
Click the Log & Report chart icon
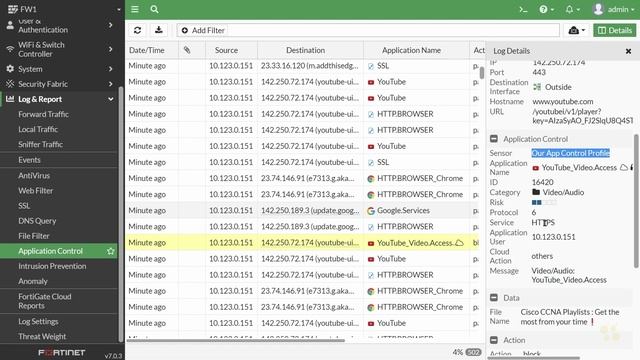10,99
